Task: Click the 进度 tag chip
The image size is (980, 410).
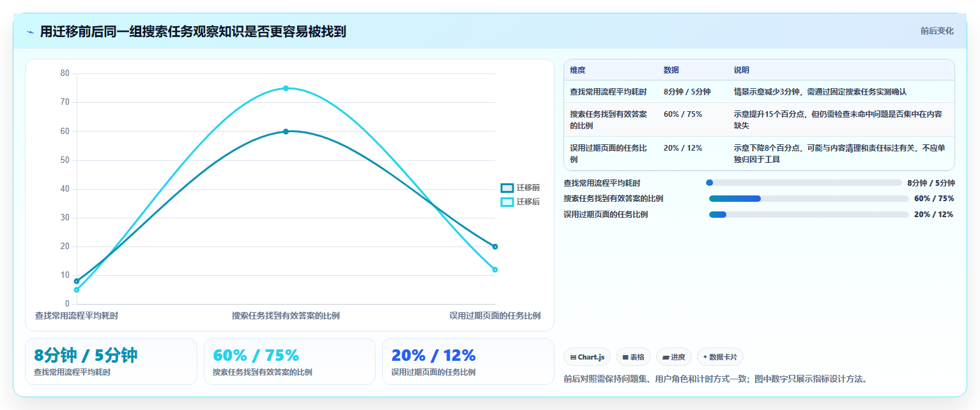Action: pyautogui.click(x=674, y=357)
